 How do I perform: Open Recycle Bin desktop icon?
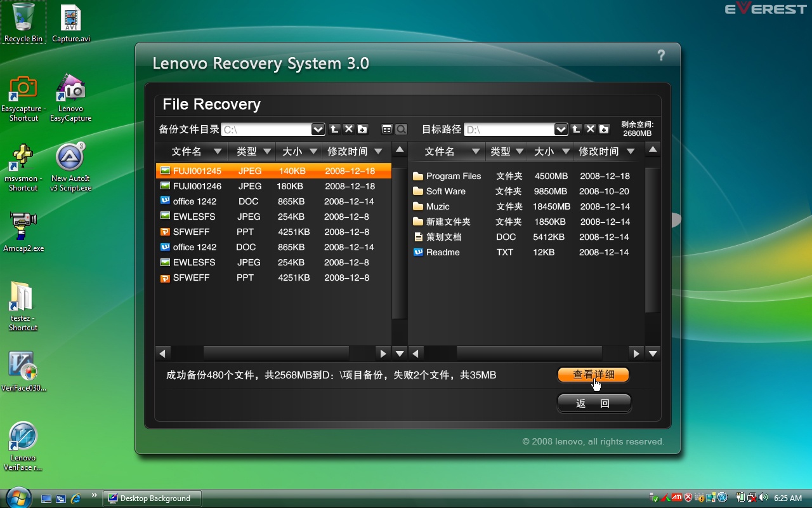pyautogui.click(x=23, y=22)
